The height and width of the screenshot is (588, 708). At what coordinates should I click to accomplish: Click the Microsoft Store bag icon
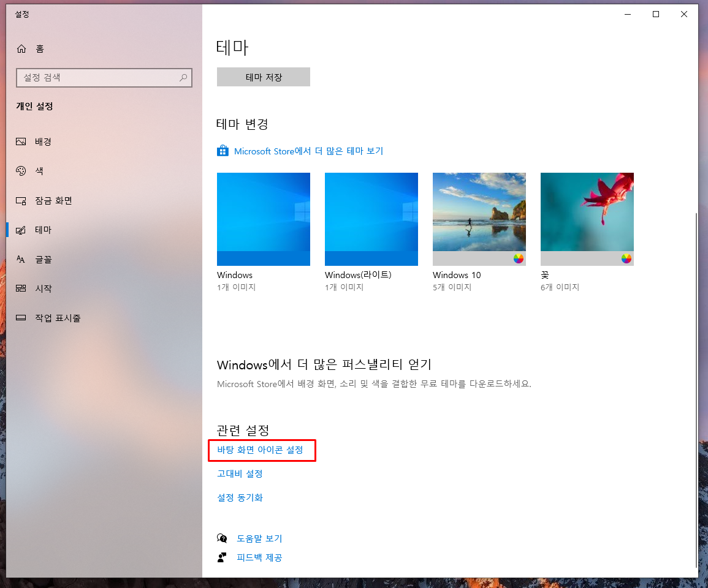click(x=223, y=151)
